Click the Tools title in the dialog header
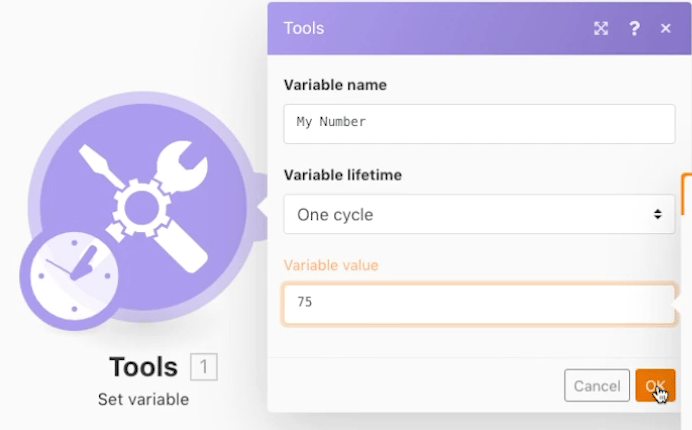This screenshot has width=692, height=430. pos(304,28)
